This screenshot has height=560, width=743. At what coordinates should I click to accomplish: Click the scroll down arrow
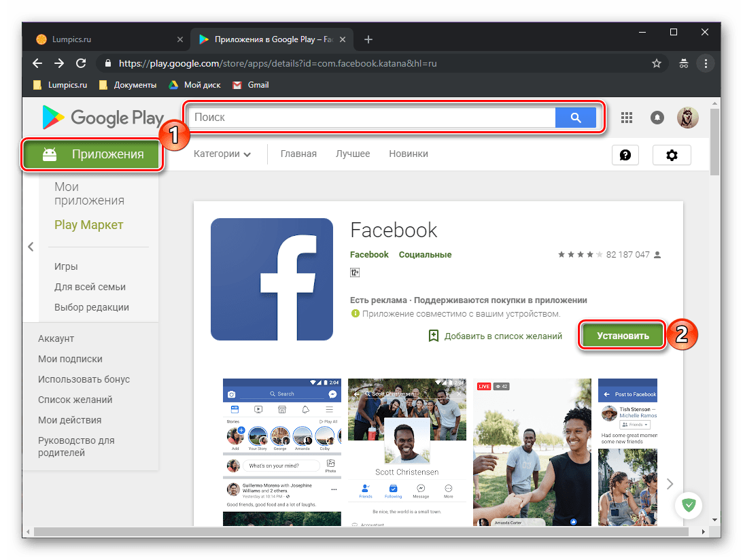(x=714, y=520)
